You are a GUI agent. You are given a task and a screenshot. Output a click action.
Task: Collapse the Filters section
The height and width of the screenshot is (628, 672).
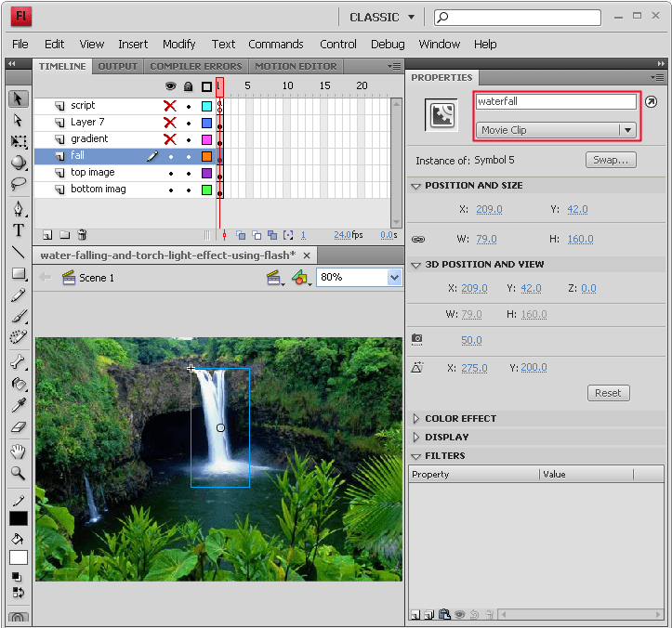tap(415, 456)
